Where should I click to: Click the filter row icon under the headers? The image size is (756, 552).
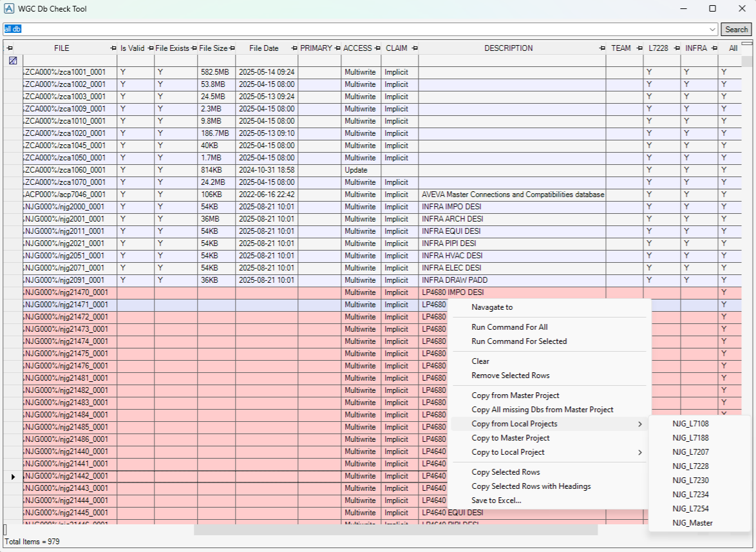pos(13,61)
